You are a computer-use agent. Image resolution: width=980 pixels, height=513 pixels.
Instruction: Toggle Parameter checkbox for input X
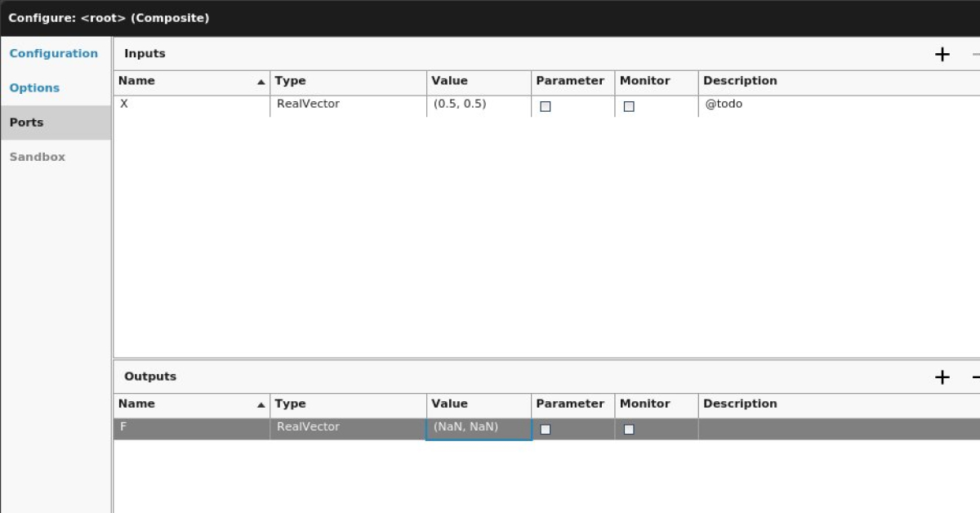[x=546, y=106]
